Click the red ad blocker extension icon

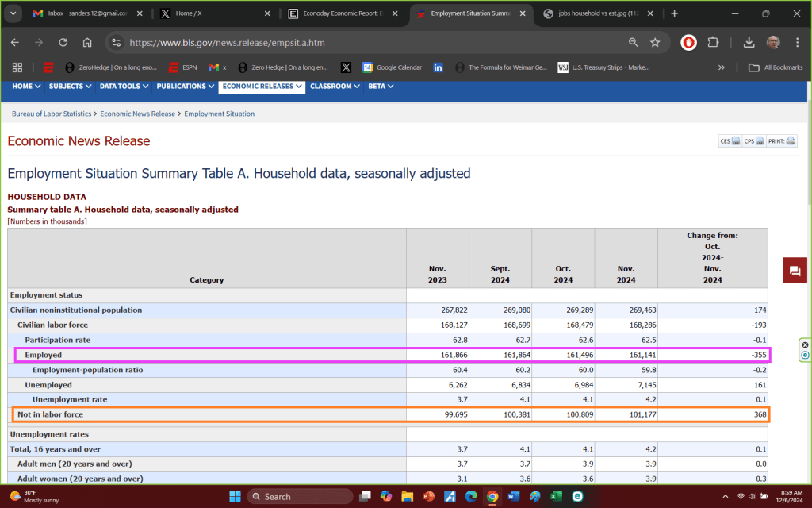tap(688, 43)
